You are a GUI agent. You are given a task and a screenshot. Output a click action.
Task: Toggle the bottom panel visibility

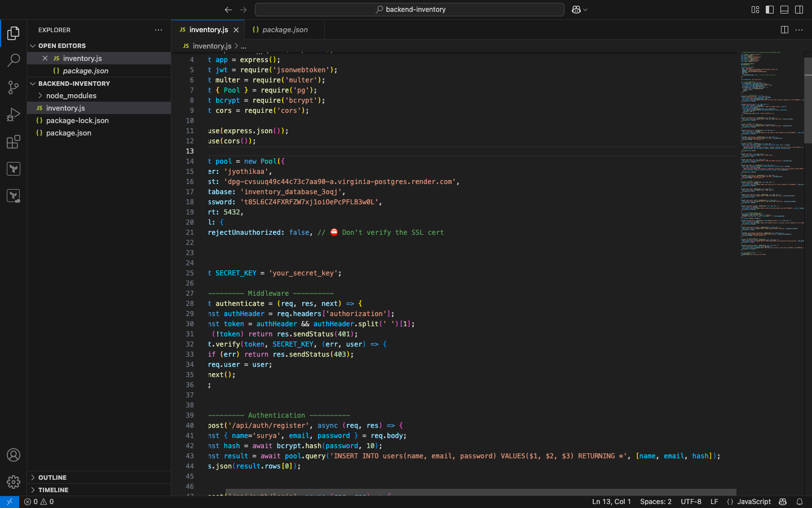pos(784,10)
